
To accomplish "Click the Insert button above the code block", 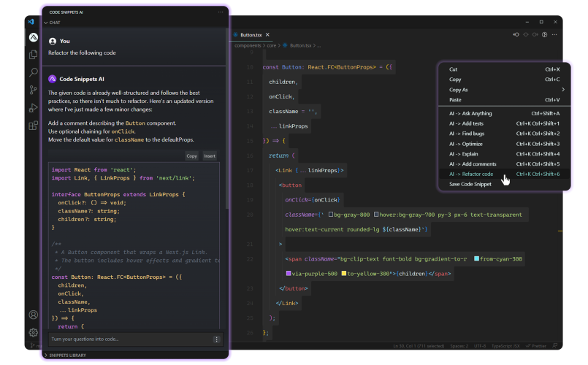I will 210,156.
